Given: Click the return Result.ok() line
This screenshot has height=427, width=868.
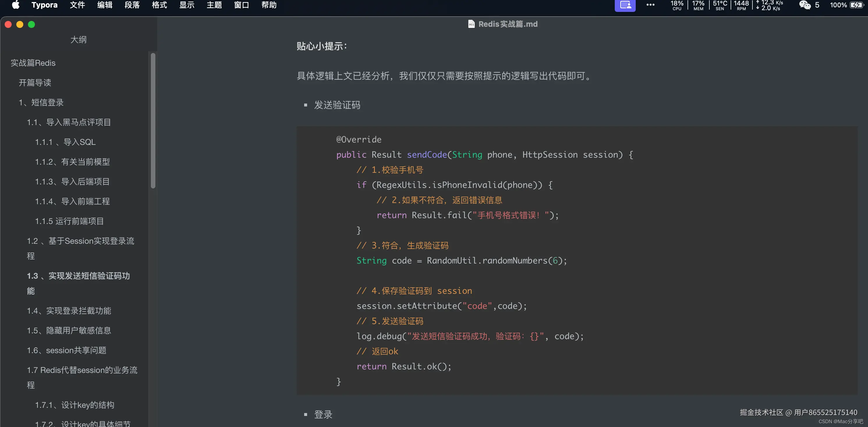Looking at the screenshot, I should (x=404, y=366).
